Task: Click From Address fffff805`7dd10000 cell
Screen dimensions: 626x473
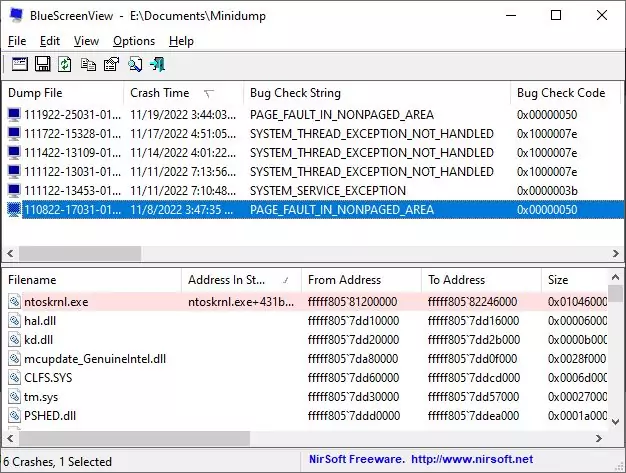Action: (x=353, y=321)
